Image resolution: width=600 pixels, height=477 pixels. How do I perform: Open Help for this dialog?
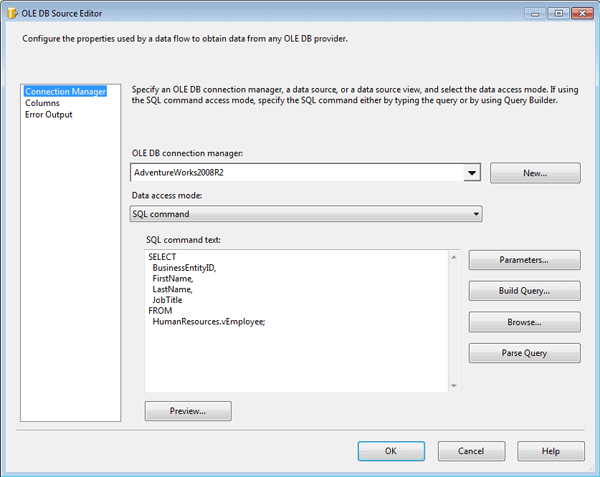pyautogui.click(x=550, y=451)
